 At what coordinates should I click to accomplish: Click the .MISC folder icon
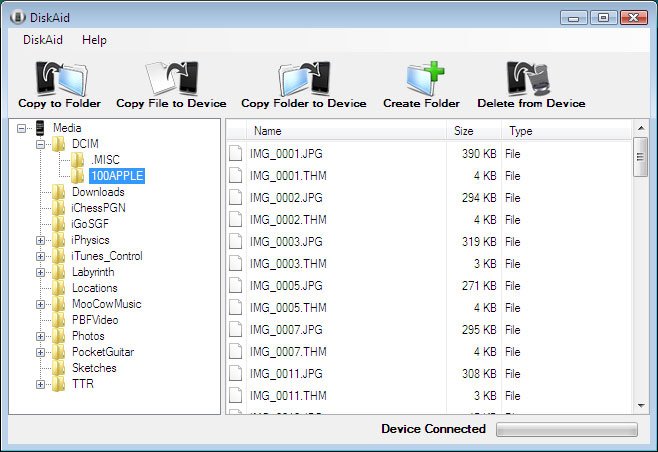(77, 160)
